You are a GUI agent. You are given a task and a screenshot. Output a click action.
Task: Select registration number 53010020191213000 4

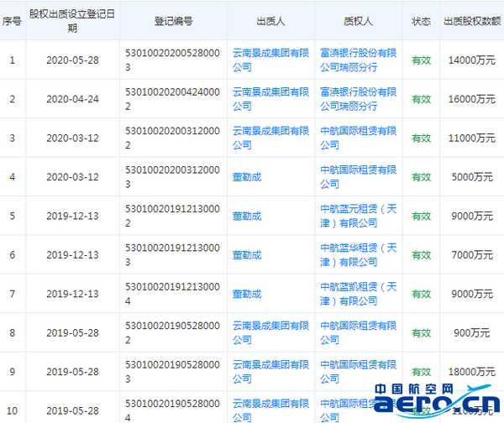(x=172, y=294)
